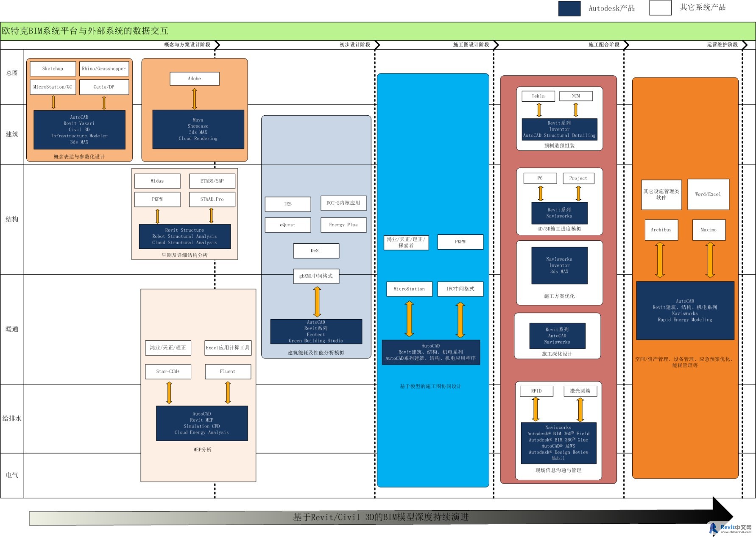Click the Maximo box
Screen dimensions: 756x537
[709, 230]
